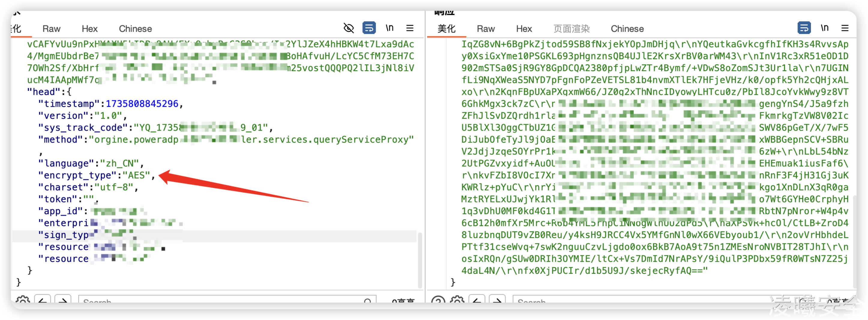This screenshot has height=320, width=868.
Task: Click next match arrow in request search
Action: tap(63, 300)
